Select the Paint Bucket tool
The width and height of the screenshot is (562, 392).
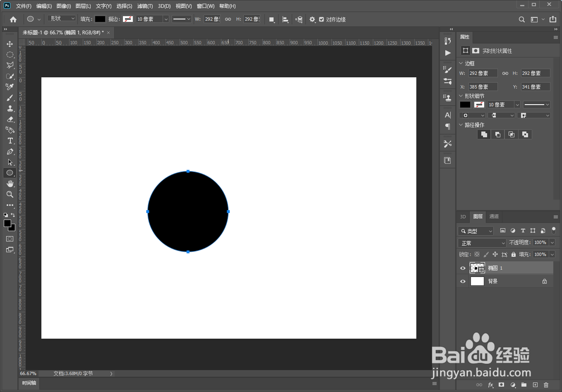10,130
